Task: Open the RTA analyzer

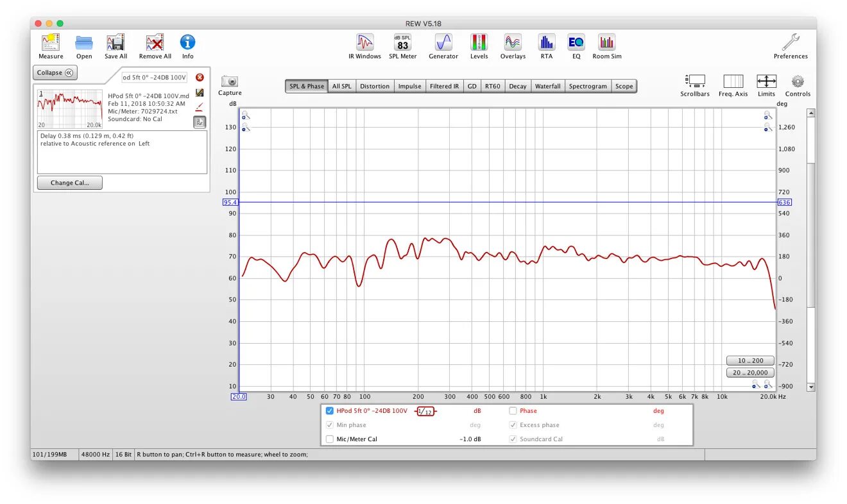Action: (546, 47)
